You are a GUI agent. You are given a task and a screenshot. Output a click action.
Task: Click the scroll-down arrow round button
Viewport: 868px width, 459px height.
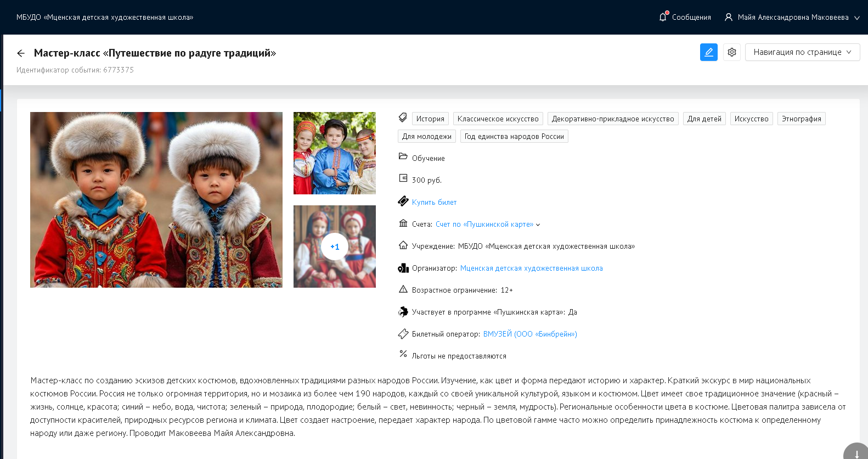point(856,454)
